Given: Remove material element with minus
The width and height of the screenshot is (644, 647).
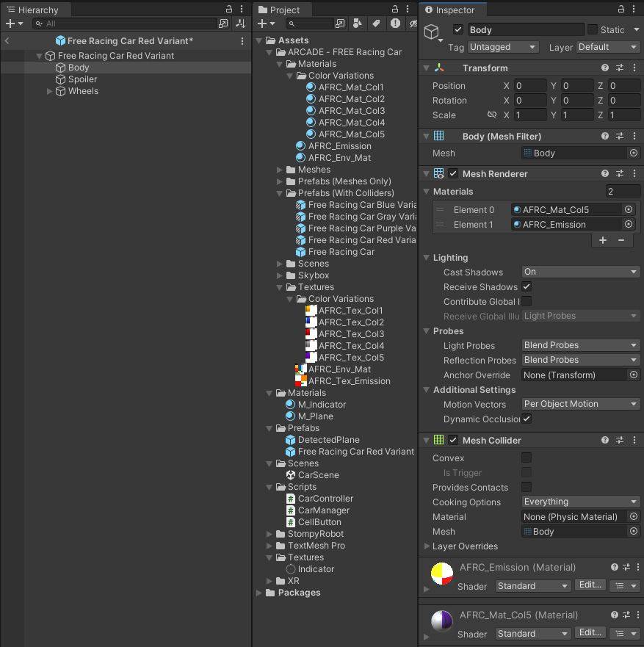Looking at the screenshot, I should click(x=621, y=240).
